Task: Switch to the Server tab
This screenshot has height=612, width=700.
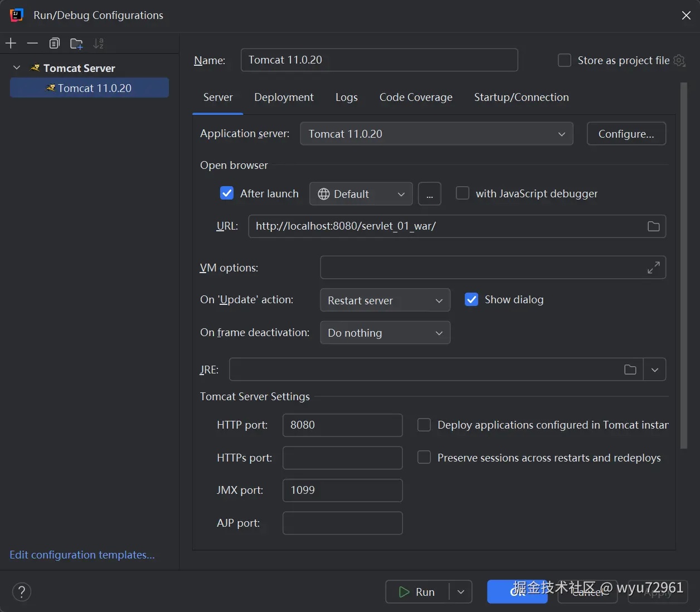Action: (x=218, y=98)
